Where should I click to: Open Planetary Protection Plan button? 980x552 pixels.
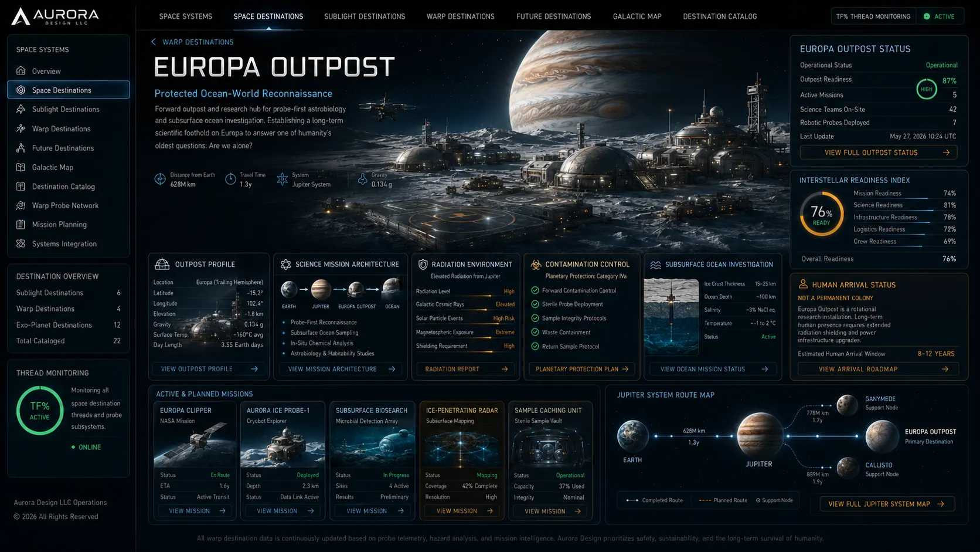coord(581,369)
